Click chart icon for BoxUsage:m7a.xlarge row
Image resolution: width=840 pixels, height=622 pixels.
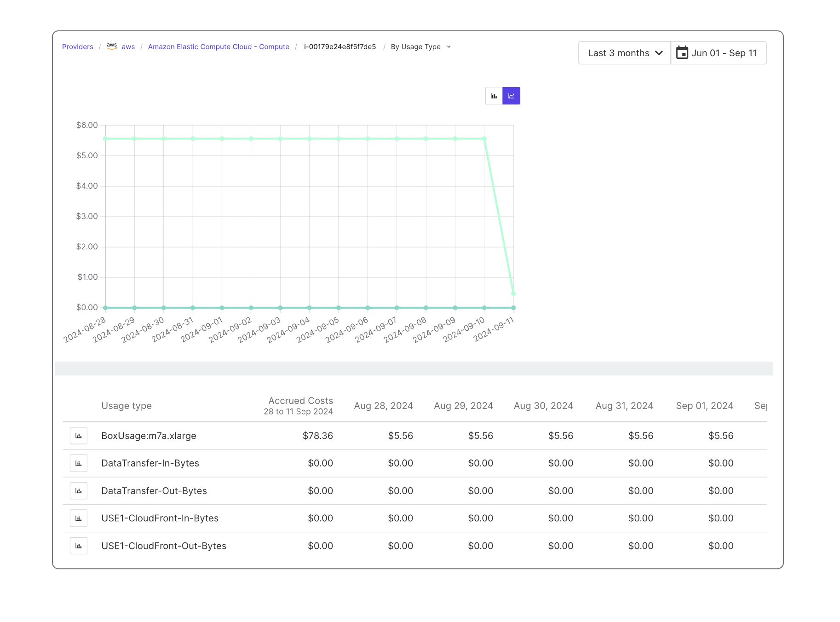click(x=79, y=436)
